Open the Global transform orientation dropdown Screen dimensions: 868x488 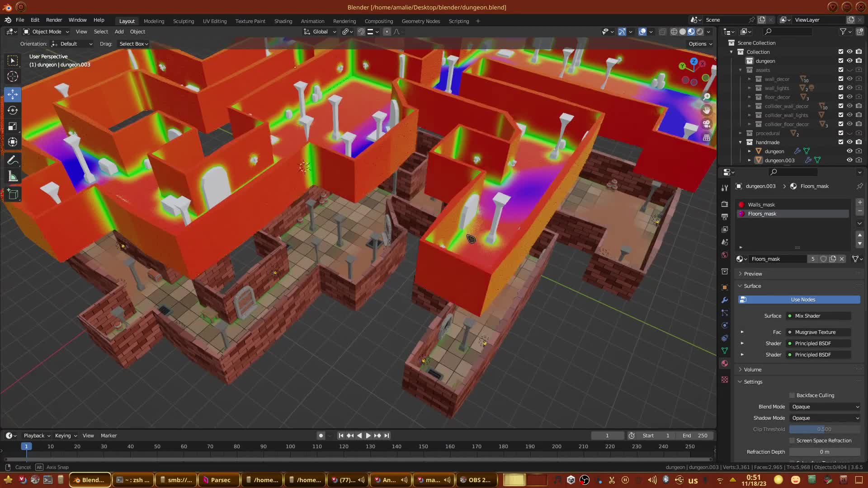[320, 32]
